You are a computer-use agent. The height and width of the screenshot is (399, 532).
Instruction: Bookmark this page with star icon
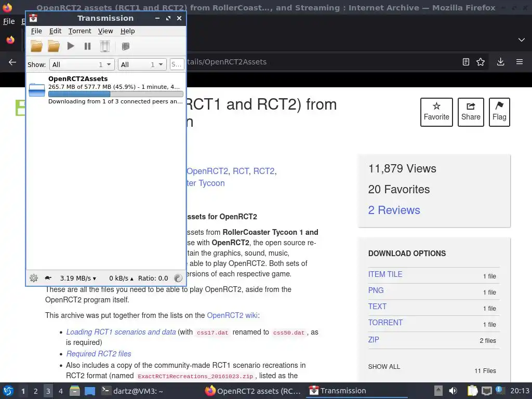pyautogui.click(x=481, y=62)
